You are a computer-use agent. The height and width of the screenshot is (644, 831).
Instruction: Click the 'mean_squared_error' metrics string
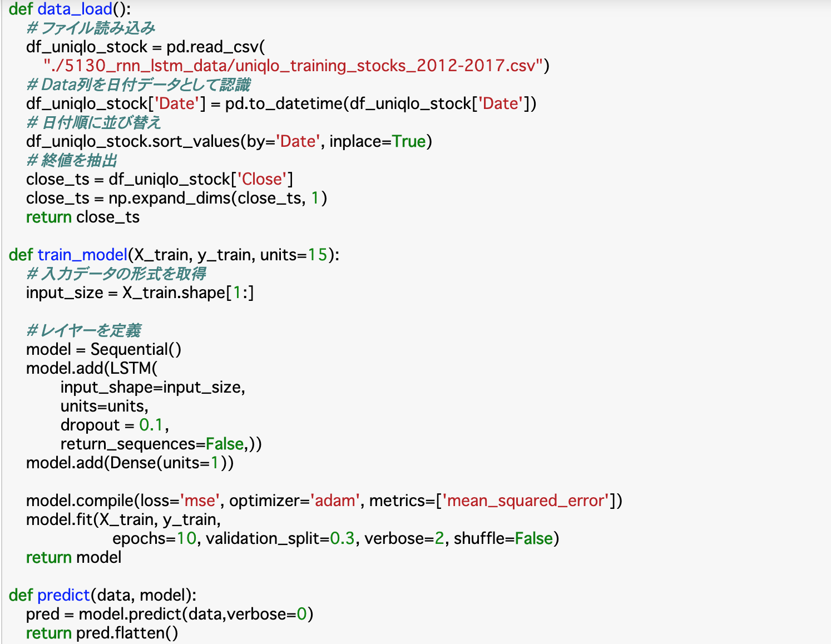(526, 501)
